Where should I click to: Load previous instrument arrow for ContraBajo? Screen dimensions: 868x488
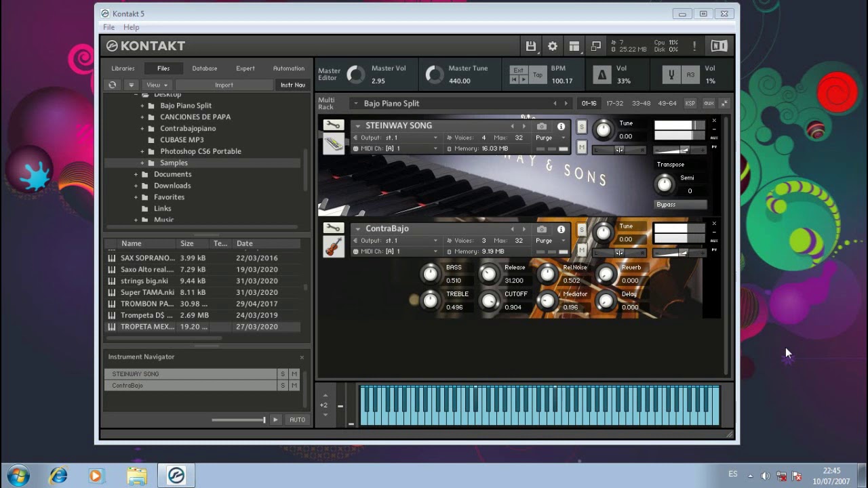click(512, 229)
